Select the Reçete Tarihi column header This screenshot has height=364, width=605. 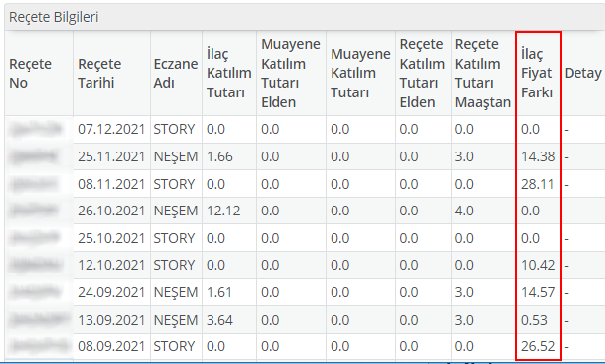pos(99,74)
